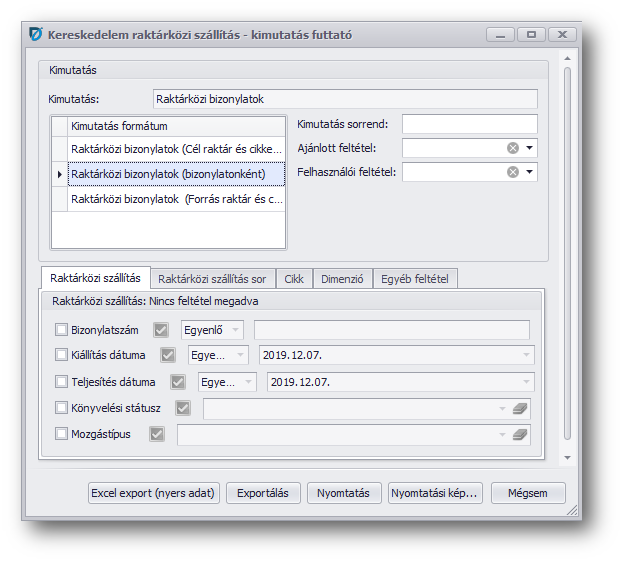Select the Raktárközi bizonylatok (bizonylatonként) row
Screen dimensions: 624x563
click(176, 174)
